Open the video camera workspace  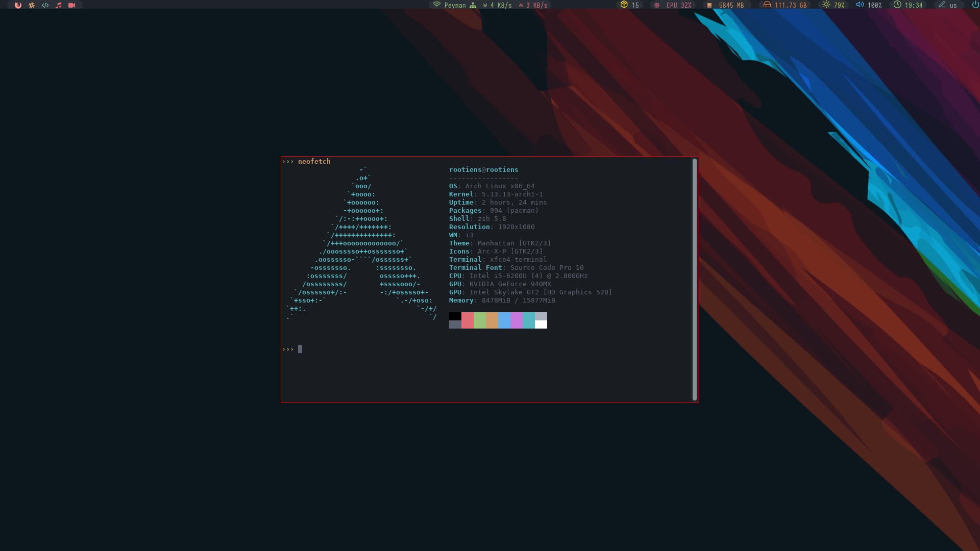(72, 5)
